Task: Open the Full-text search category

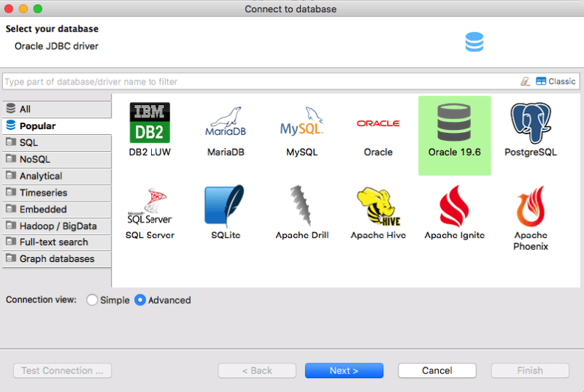Action: click(x=57, y=242)
